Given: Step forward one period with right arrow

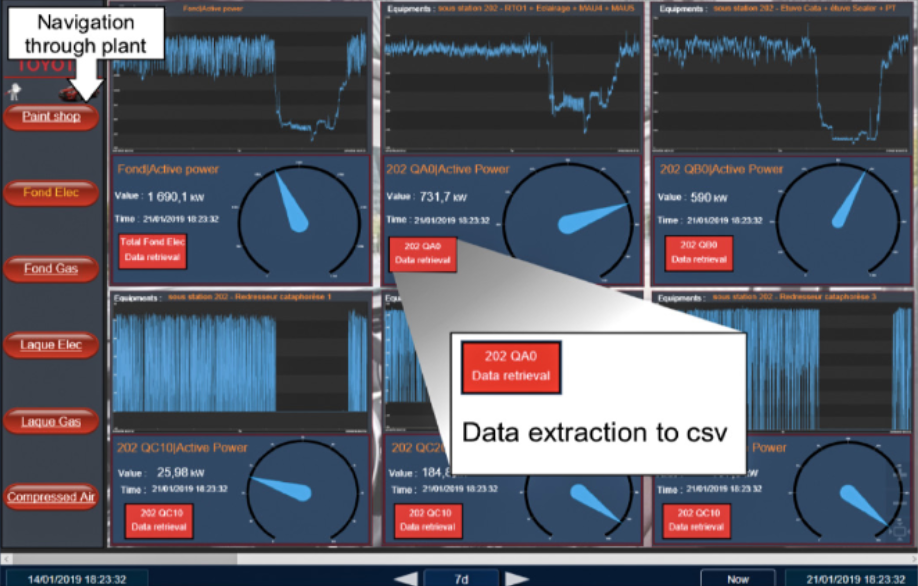Looking at the screenshot, I should (516, 578).
